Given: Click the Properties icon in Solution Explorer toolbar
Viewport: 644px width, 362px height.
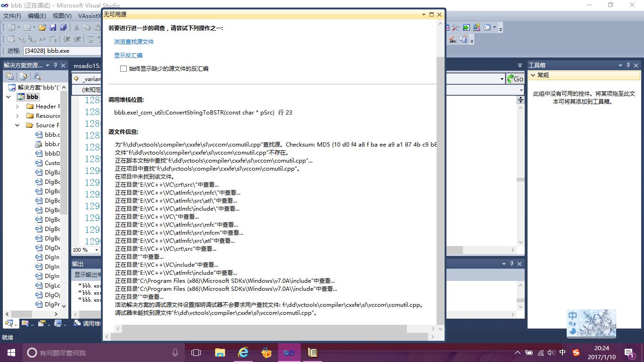Looking at the screenshot, I should point(10,76).
